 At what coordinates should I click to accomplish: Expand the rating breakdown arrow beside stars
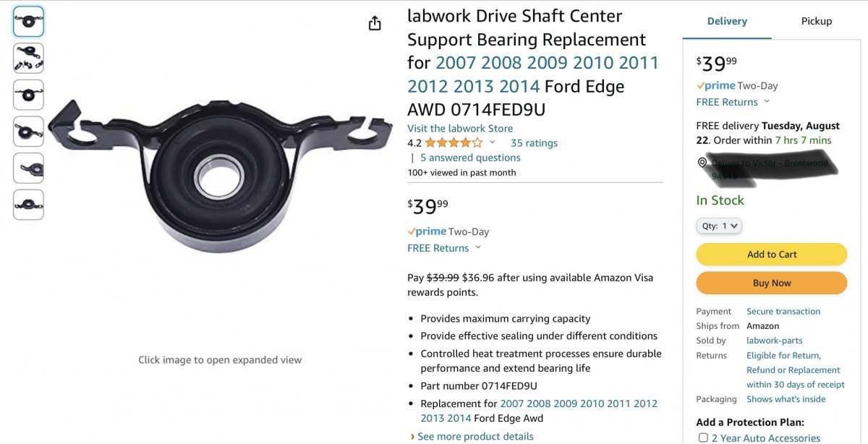[493, 142]
